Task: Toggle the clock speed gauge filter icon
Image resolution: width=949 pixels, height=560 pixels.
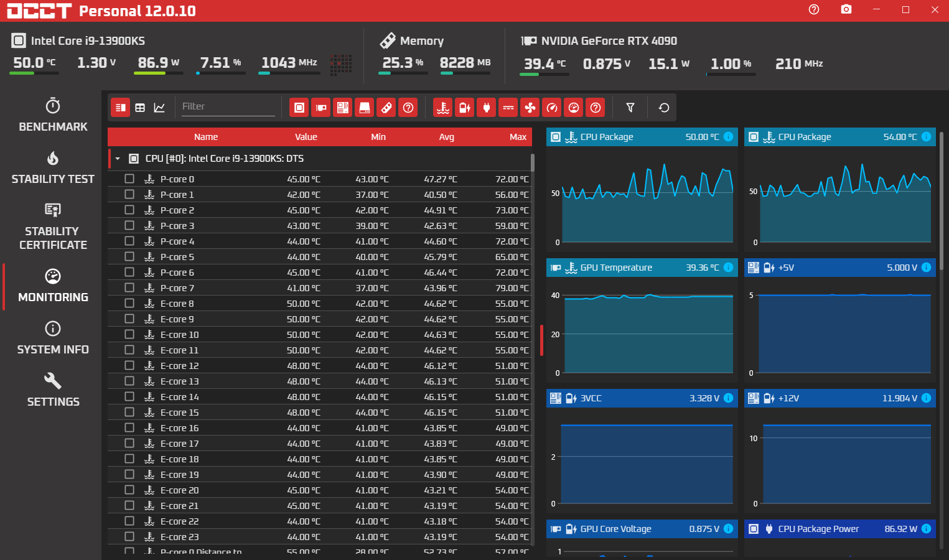Action: coord(552,108)
